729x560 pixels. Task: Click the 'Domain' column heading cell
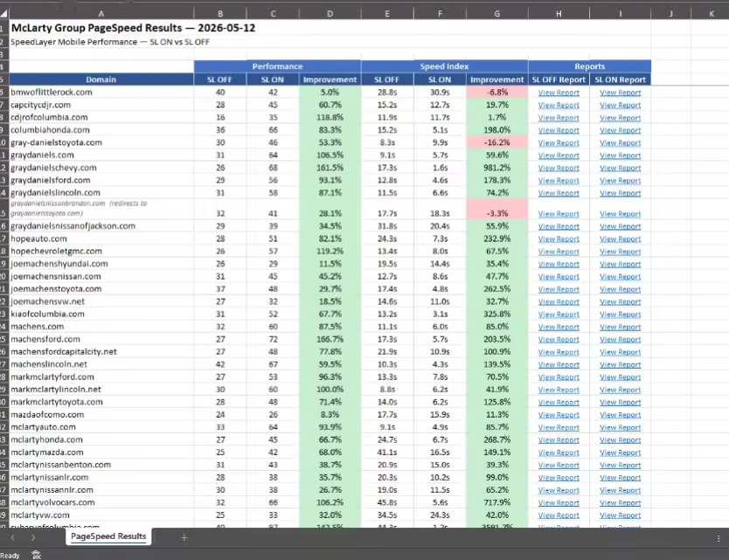coord(101,80)
